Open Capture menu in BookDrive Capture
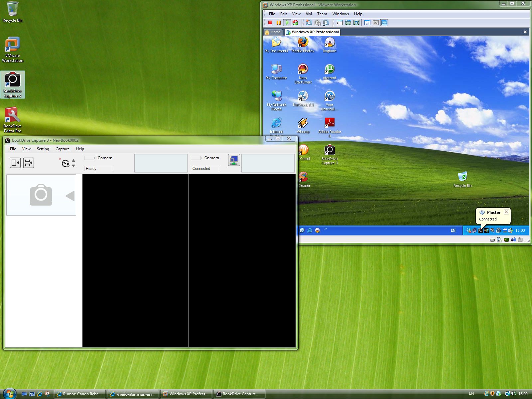This screenshot has width=532, height=399. pyautogui.click(x=63, y=149)
